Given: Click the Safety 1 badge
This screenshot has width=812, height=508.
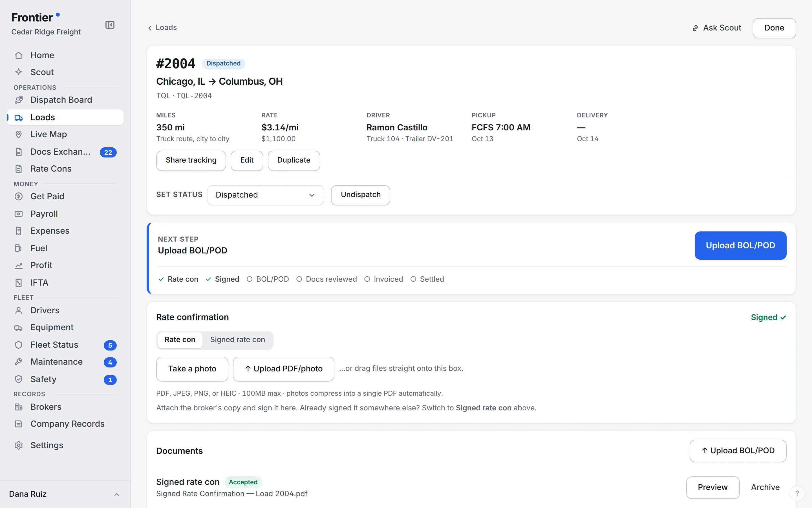Looking at the screenshot, I should coord(110,380).
